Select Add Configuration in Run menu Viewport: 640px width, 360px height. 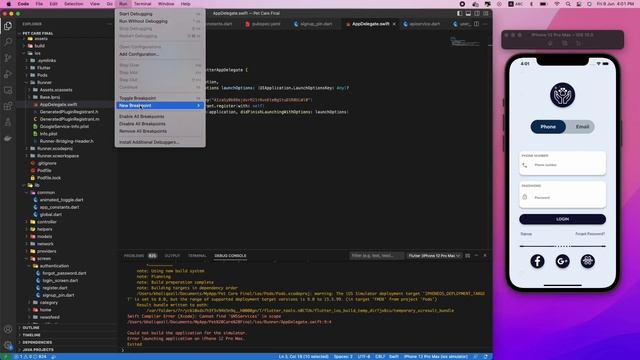160,54
